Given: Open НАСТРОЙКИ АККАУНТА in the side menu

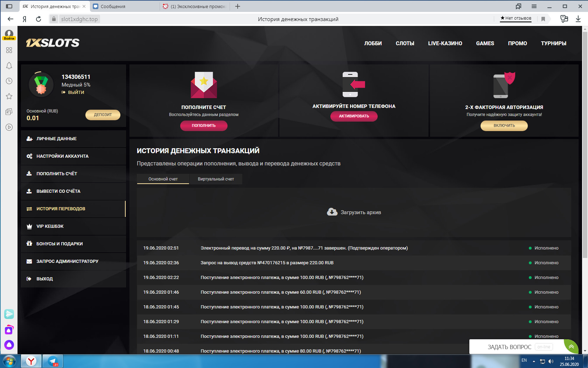Looking at the screenshot, I should coord(73,156).
